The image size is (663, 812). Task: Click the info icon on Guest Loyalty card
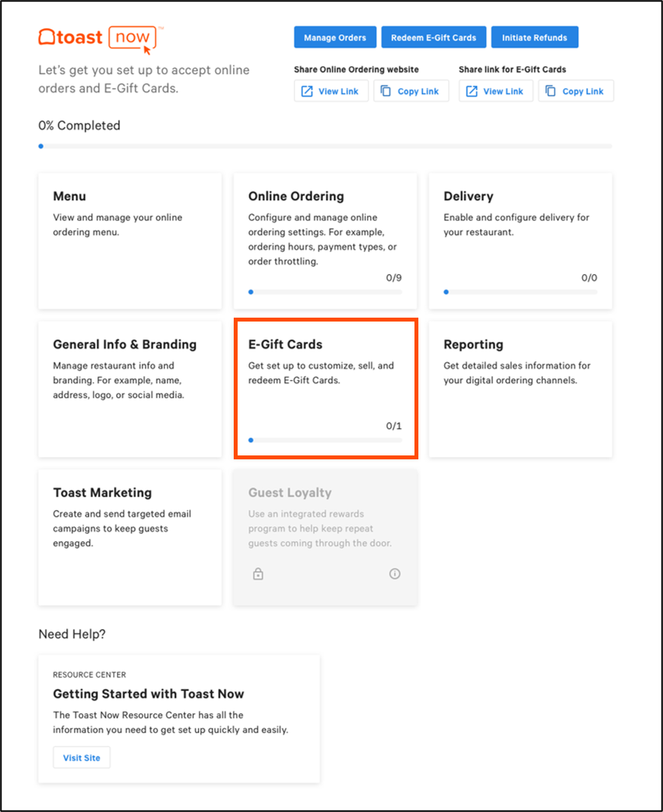395,574
